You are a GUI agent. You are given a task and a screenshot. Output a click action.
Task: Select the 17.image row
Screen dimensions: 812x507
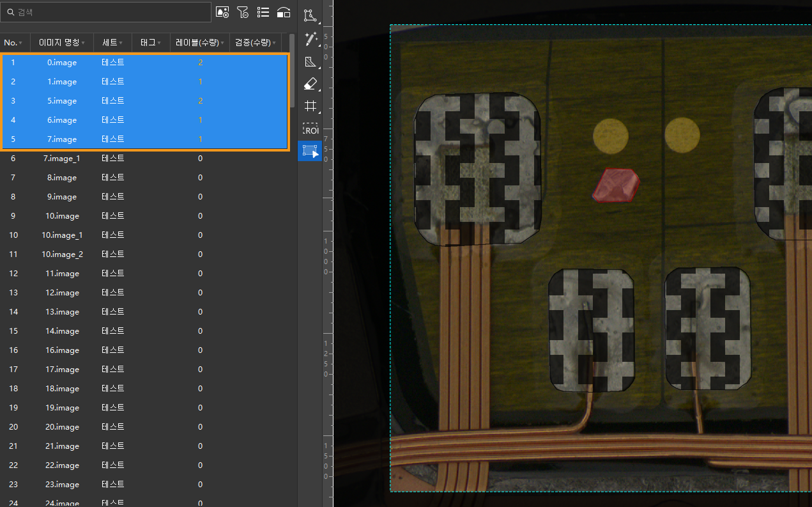(x=145, y=370)
